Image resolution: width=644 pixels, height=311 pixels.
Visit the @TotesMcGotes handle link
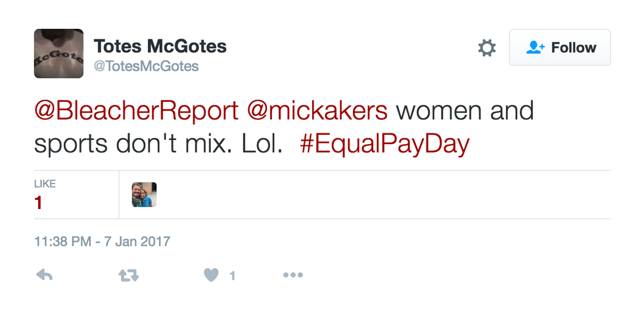[x=147, y=66]
